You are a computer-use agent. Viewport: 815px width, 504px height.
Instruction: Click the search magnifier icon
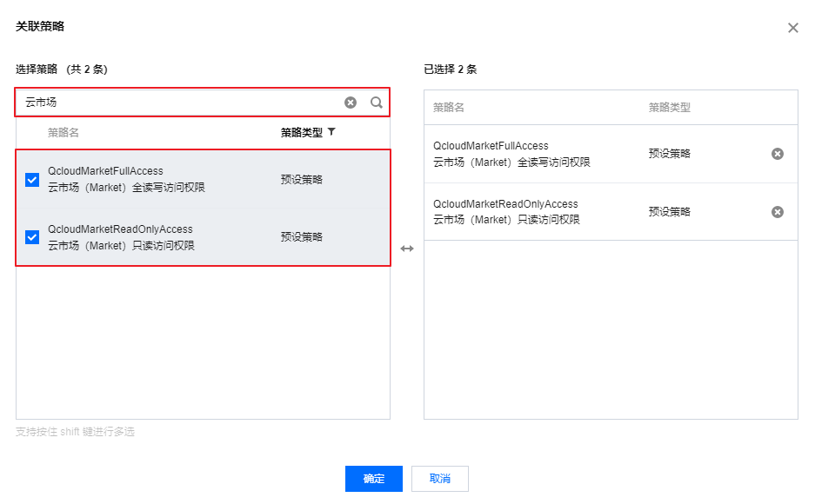377,103
